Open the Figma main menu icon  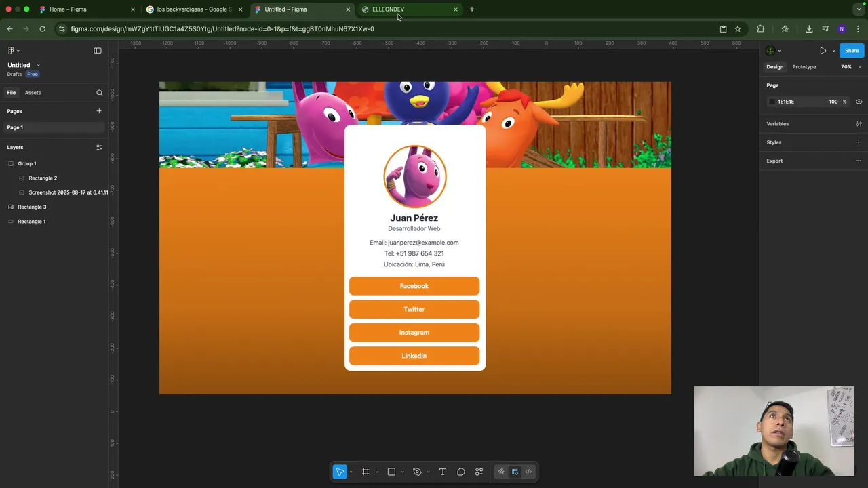pos(11,50)
